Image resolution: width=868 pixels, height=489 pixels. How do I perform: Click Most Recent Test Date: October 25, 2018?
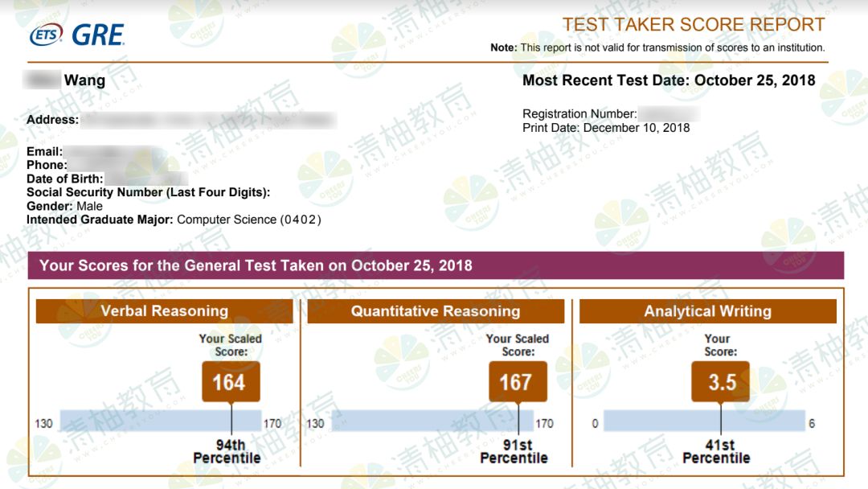[669, 80]
